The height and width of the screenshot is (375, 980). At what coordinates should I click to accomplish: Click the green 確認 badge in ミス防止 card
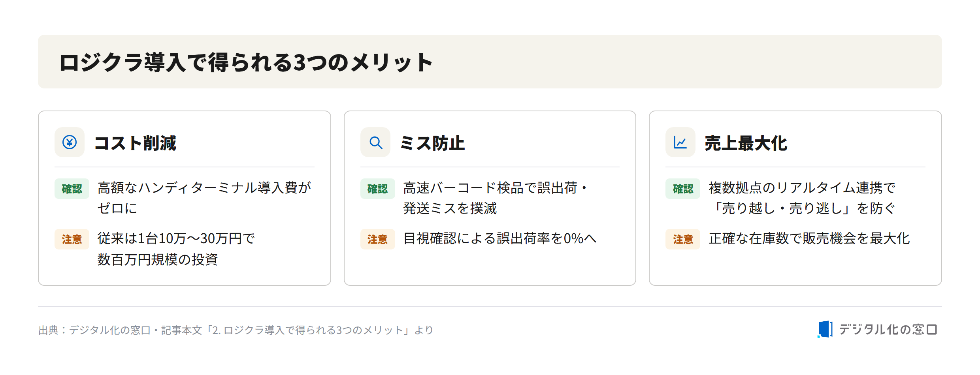click(378, 189)
